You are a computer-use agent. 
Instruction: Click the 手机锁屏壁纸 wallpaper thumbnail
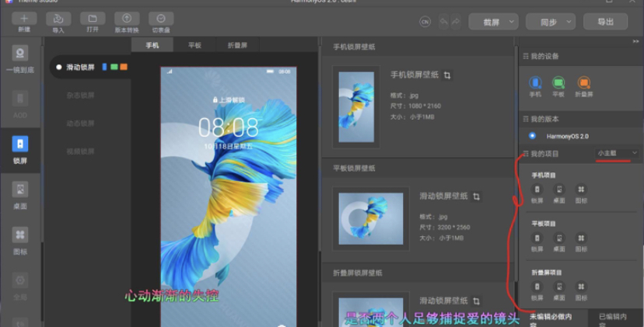tap(356, 106)
